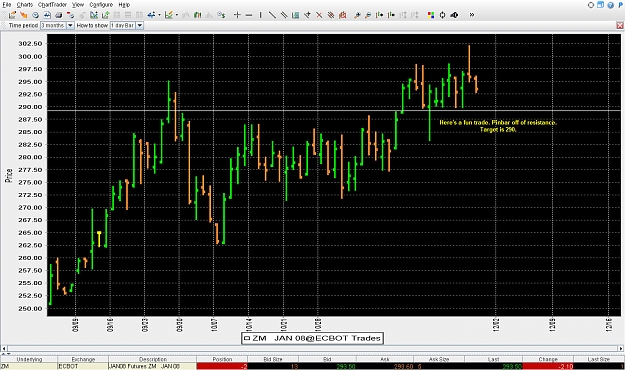
Task: Click the blue help question mark icon
Action: coord(610,5)
